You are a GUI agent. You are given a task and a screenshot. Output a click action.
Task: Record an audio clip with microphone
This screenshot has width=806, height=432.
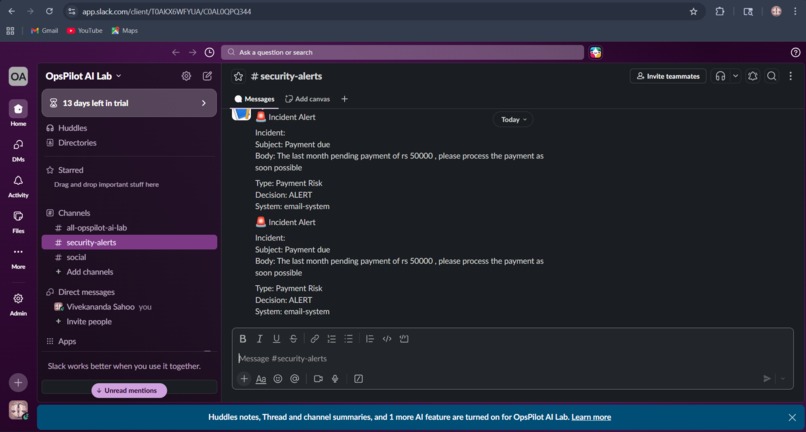335,379
